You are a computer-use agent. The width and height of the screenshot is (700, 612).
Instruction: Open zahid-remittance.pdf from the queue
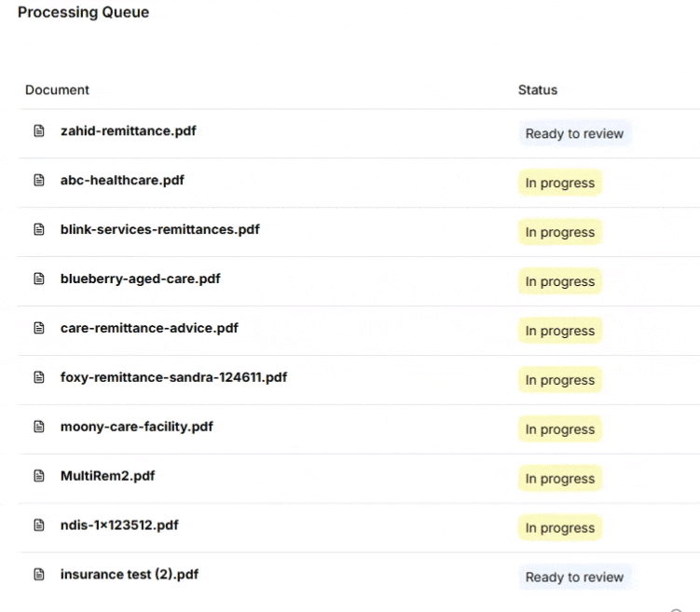pyautogui.click(x=128, y=130)
